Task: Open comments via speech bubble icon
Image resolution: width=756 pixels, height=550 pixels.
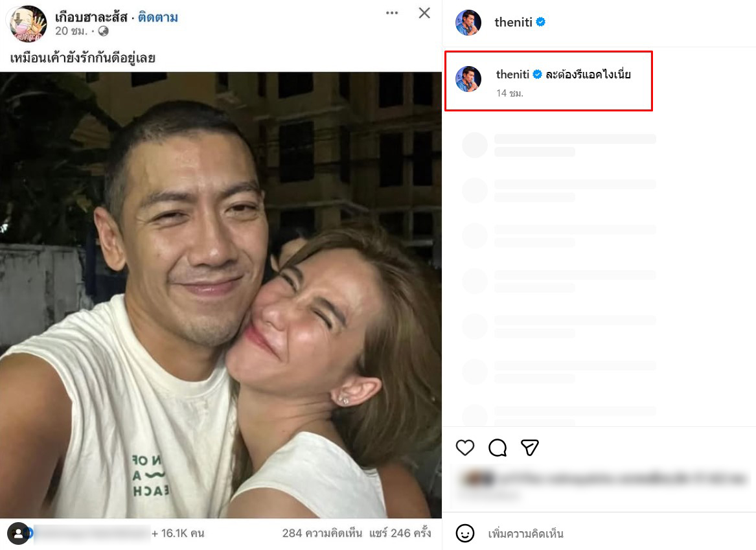Action: pyautogui.click(x=498, y=448)
